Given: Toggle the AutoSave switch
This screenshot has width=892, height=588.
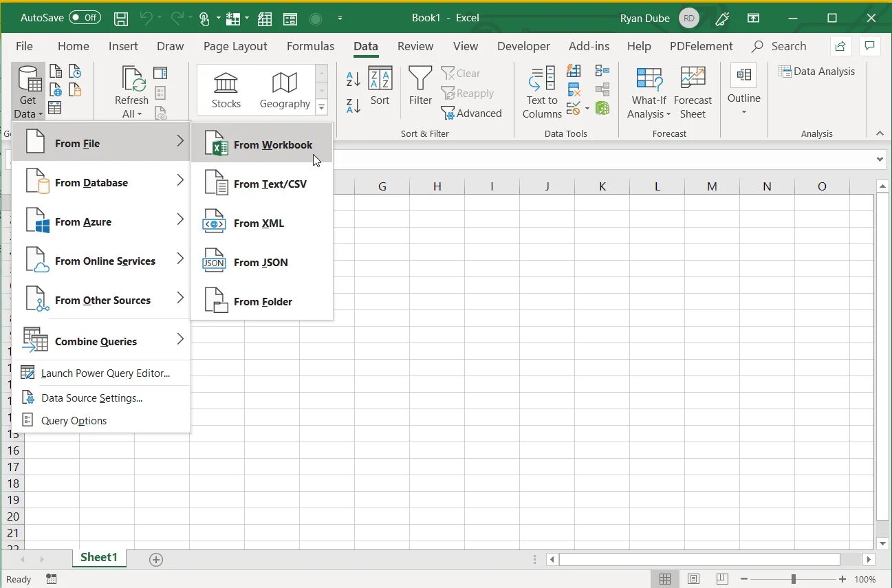Looking at the screenshot, I should [85, 18].
